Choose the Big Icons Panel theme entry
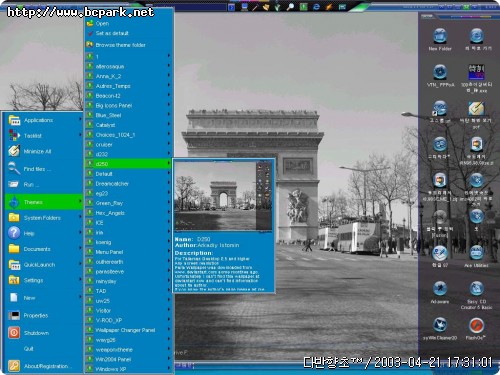This screenshot has height=375, width=500. pos(128,105)
